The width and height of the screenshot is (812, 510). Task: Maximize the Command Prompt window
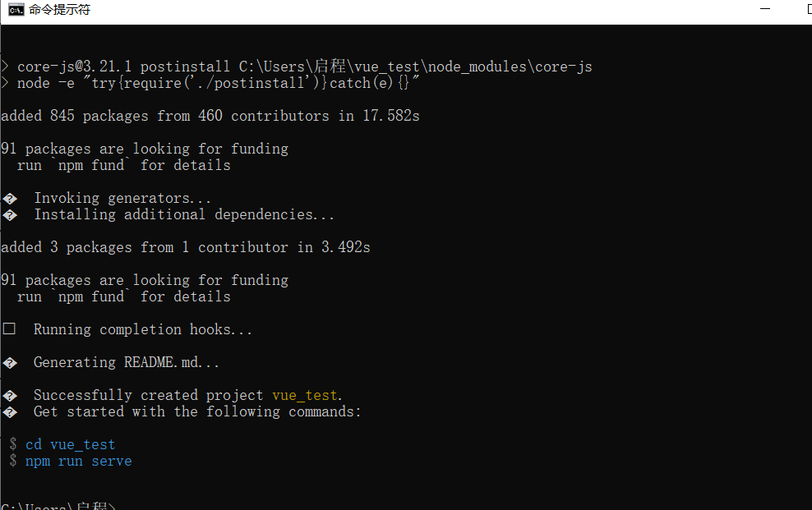[803, 10]
